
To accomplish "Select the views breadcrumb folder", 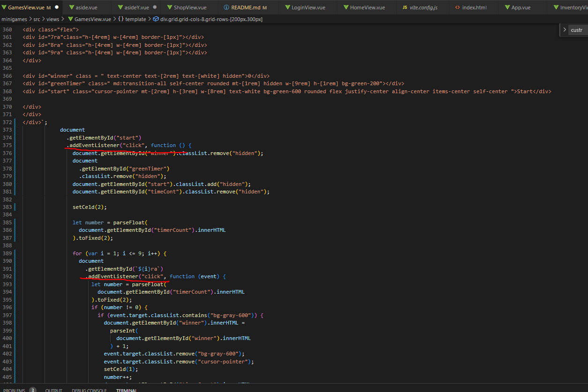I will (53, 19).
